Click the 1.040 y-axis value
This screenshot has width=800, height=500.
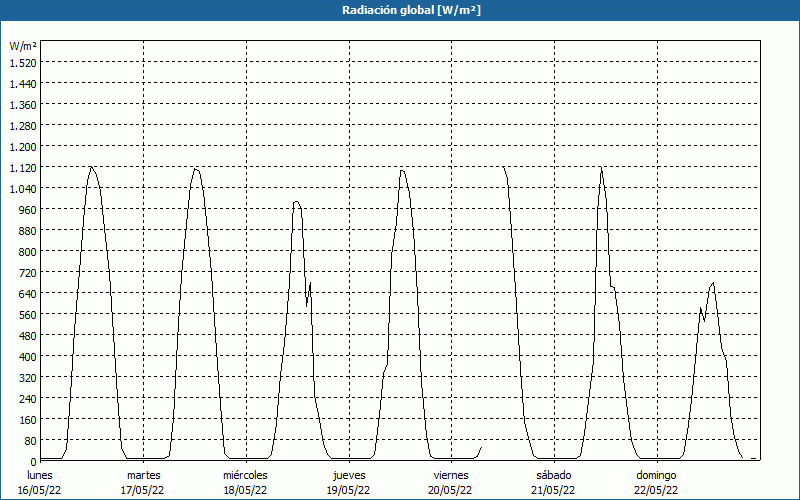click(23, 189)
